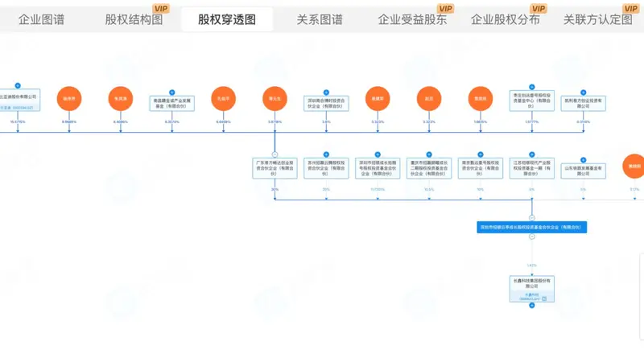Click the VIP badge on 股权结构图
Screen dimensions: 644x362
point(160,9)
